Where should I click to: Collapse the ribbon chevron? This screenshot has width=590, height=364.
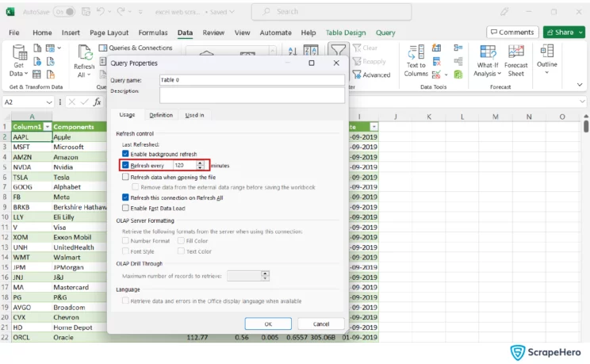(x=580, y=85)
